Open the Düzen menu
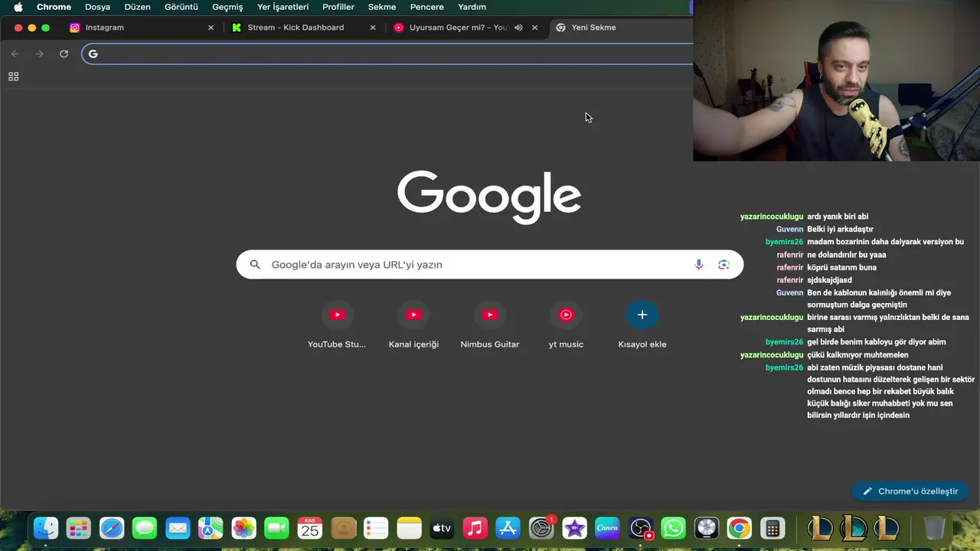The image size is (980, 551). tap(137, 7)
